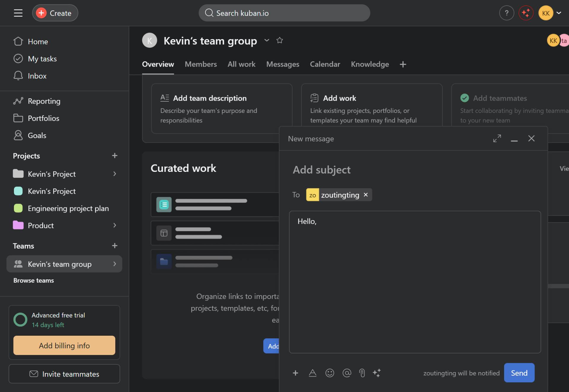Open the Add work card

[x=372, y=105]
